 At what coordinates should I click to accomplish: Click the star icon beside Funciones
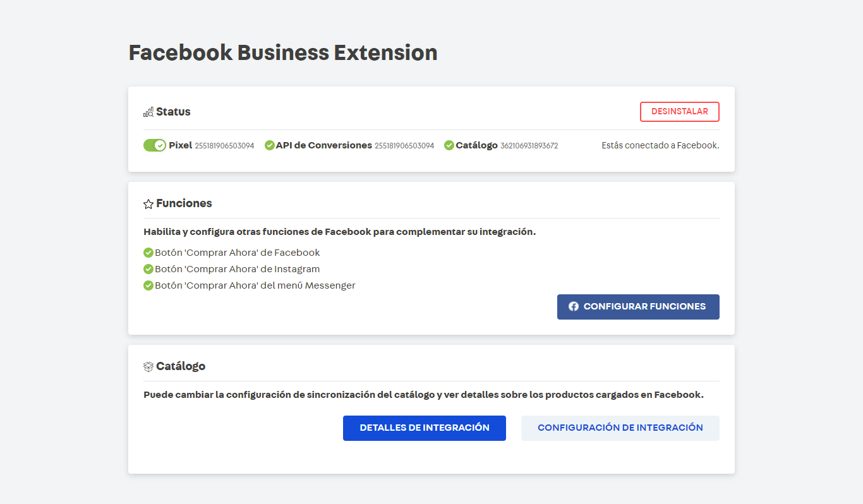148,204
